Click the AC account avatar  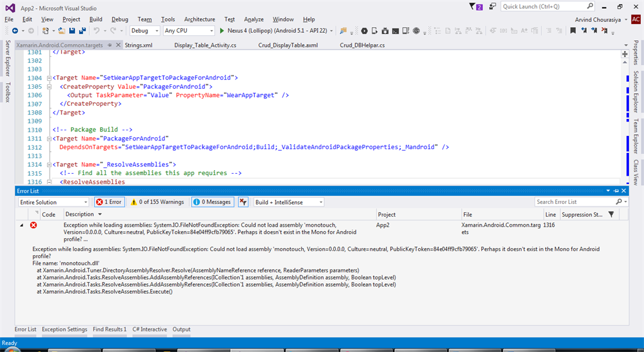tap(636, 20)
